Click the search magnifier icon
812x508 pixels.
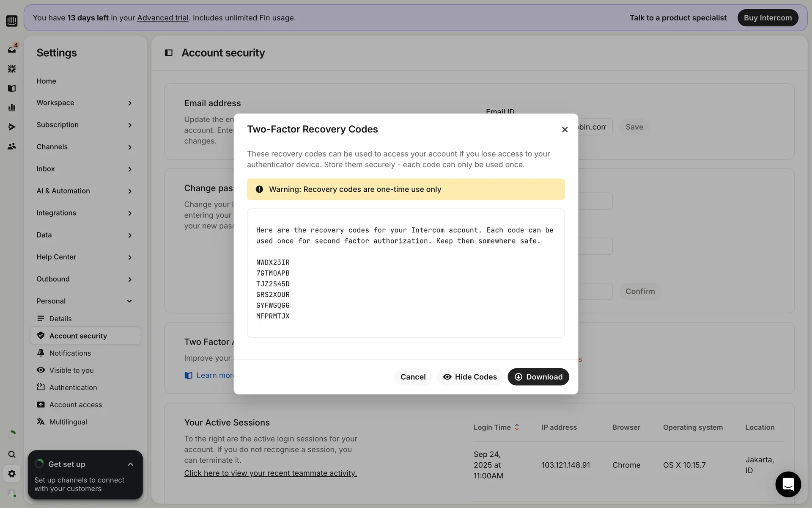(x=12, y=454)
